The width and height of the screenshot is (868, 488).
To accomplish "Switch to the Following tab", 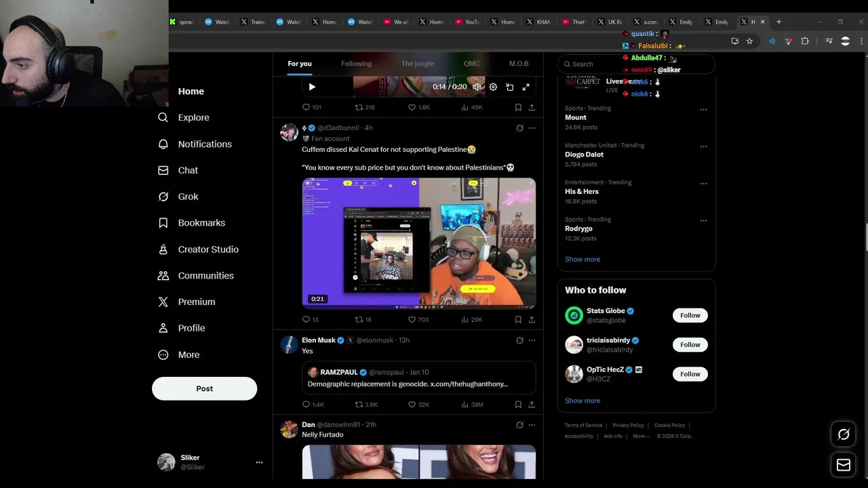I will point(356,64).
